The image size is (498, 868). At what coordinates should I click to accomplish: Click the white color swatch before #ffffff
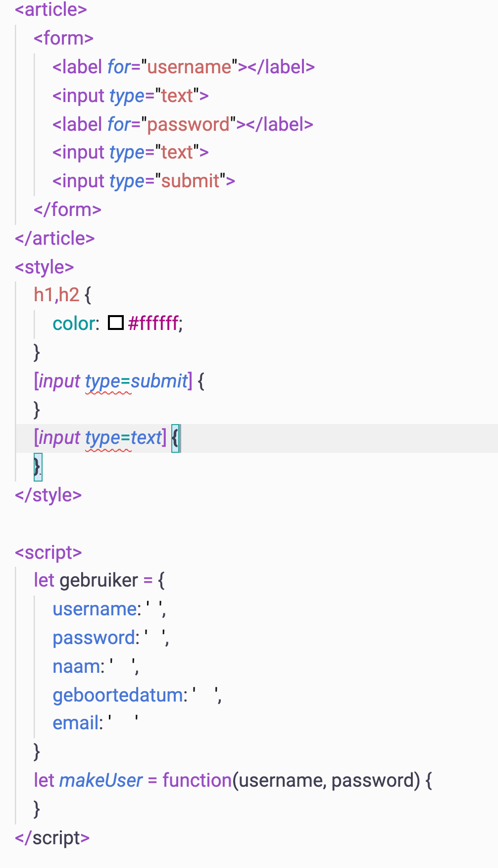coord(115,323)
